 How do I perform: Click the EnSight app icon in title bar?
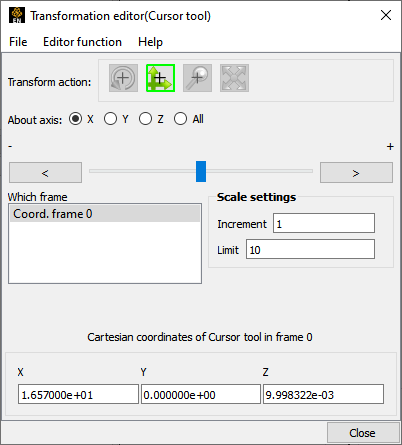[17, 15]
